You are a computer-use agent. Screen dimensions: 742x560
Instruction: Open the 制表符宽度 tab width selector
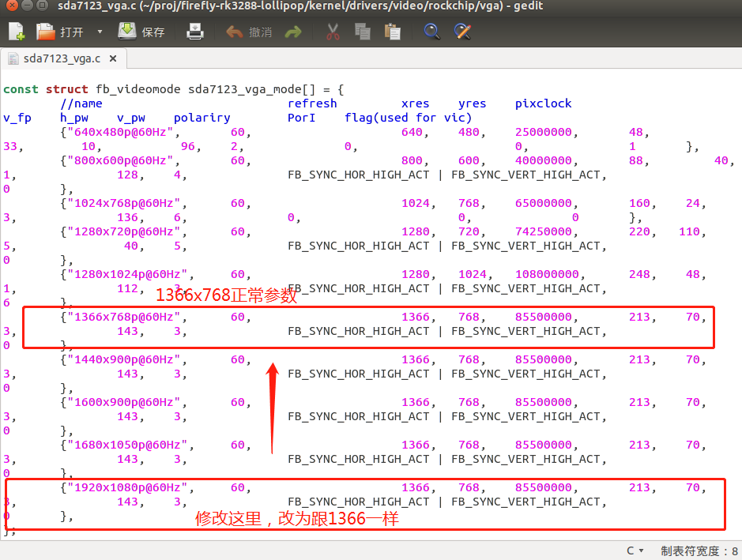(x=699, y=551)
